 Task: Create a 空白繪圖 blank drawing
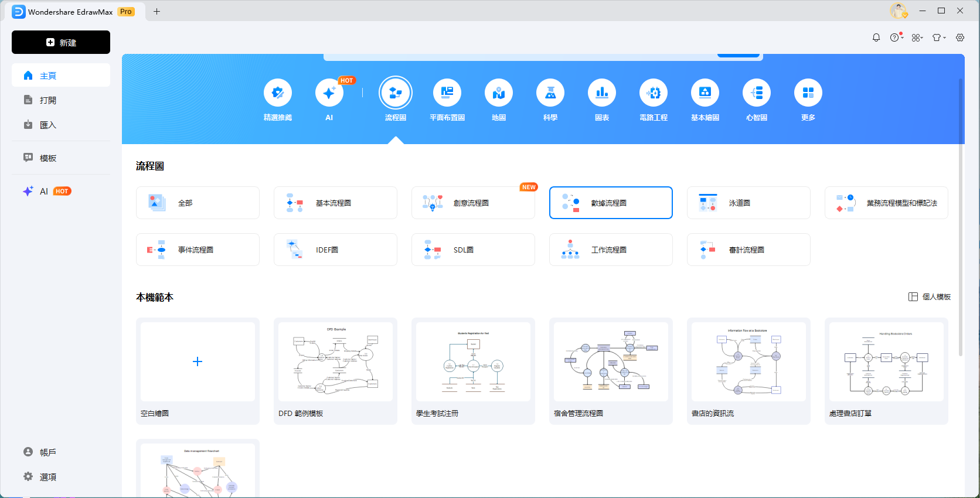point(198,362)
